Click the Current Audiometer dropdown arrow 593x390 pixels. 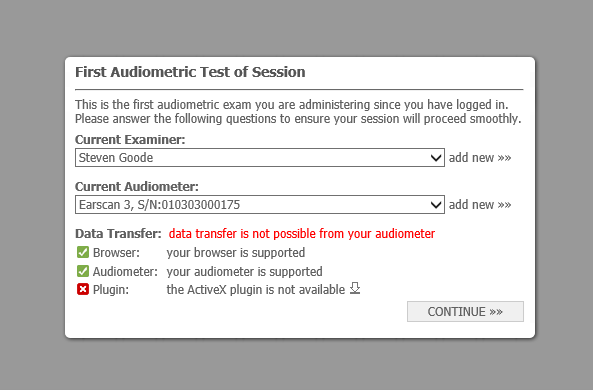tap(436, 205)
